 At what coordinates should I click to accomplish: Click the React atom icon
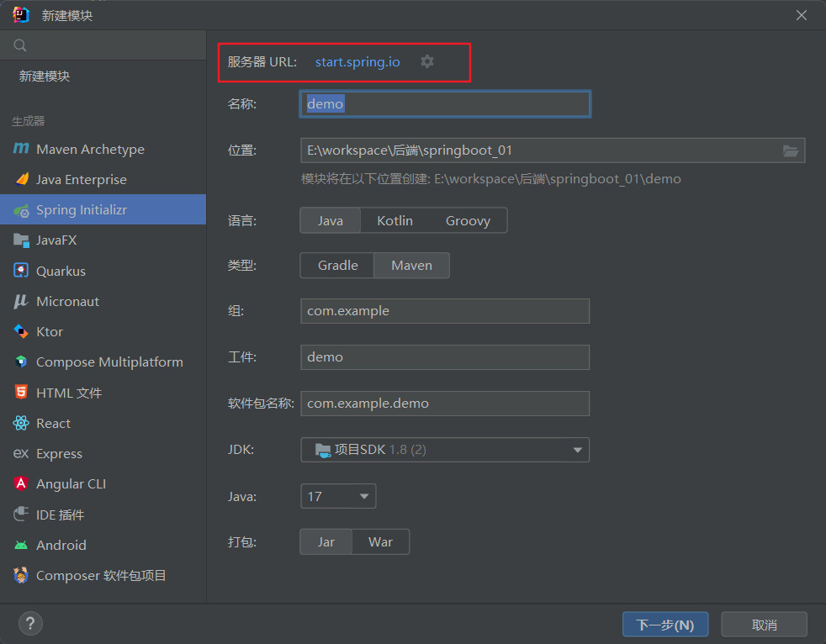point(21,423)
